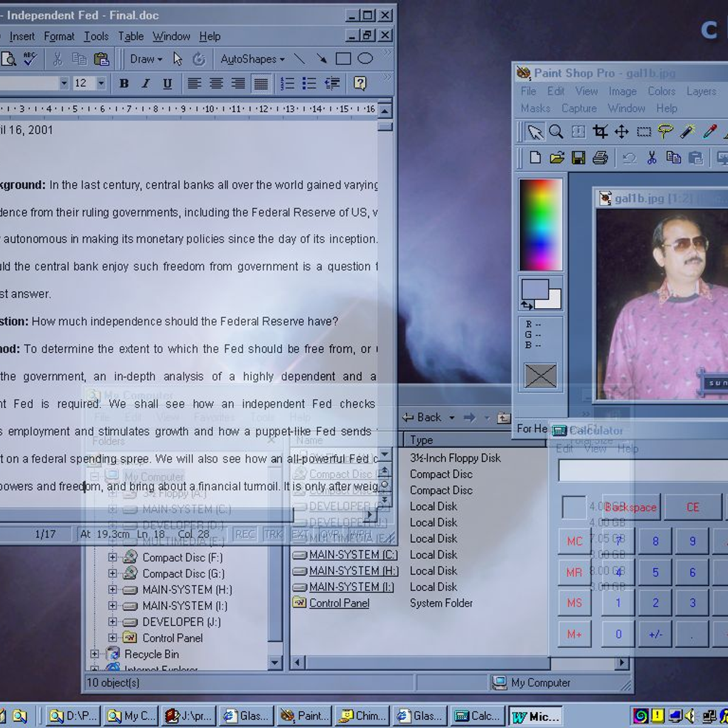The image size is (728, 728).
Task: Select the Zoom magnifier tool in Paint Shop Pro
Action: point(556,132)
